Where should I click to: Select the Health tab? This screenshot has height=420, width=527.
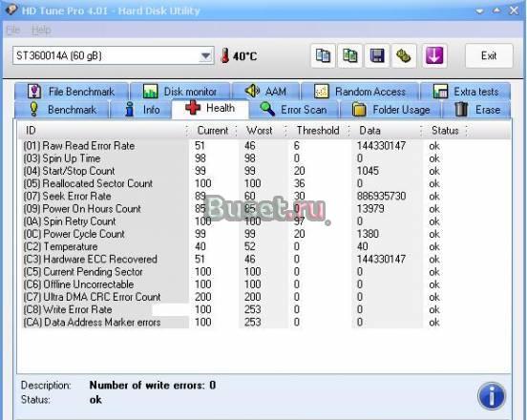pyautogui.click(x=210, y=109)
